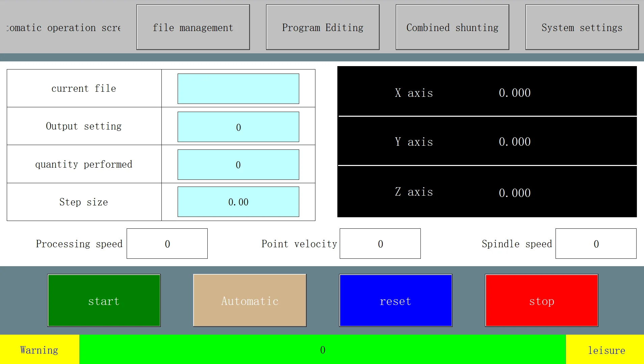Click the Spindle speed label
The height and width of the screenshot is (364, 644).
point(517,244)
